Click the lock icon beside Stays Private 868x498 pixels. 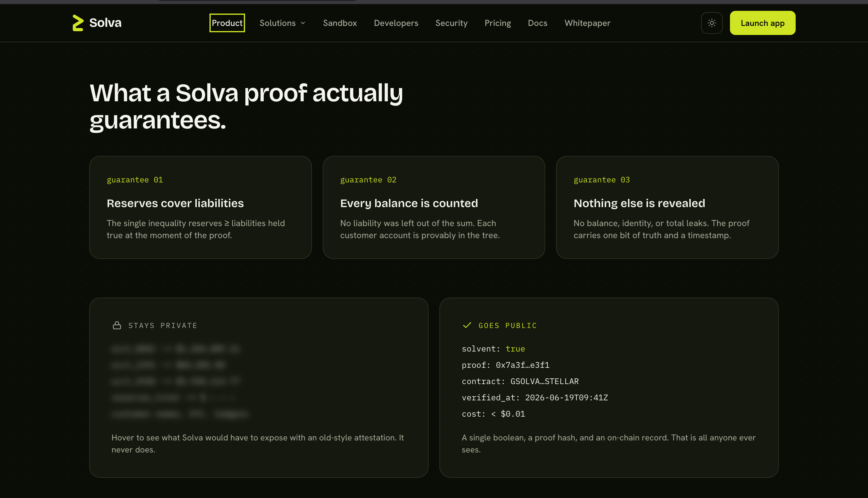[117, 325]
